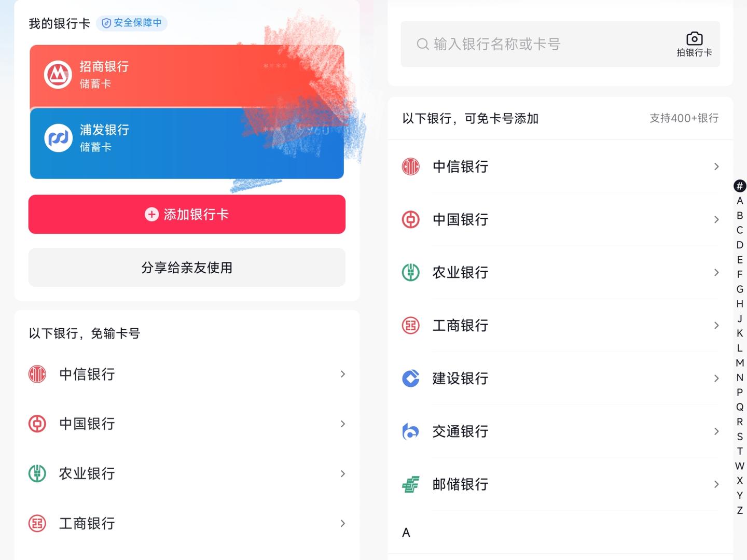Tap the camera icon to scan a bank card
747x560 pixels.
694,37
